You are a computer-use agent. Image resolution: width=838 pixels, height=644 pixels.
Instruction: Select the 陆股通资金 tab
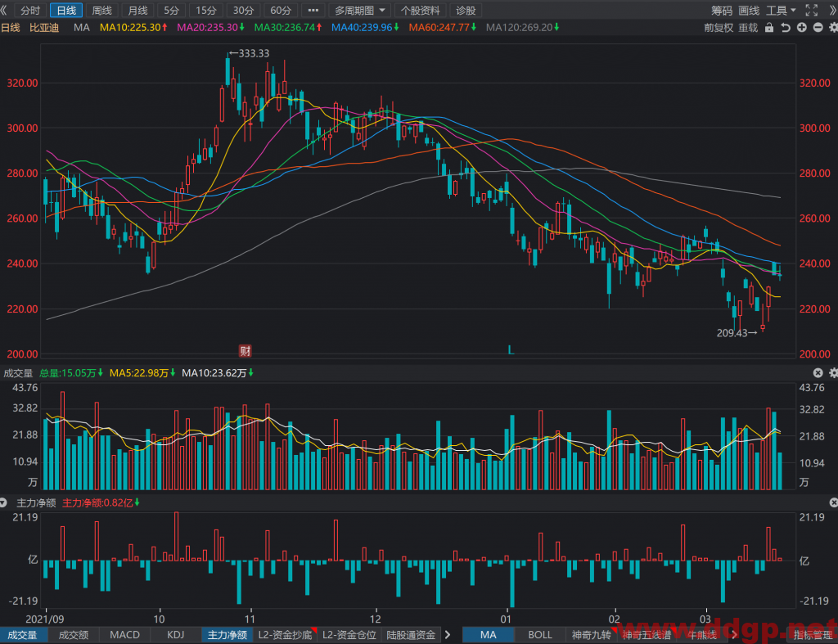[411, 634]
